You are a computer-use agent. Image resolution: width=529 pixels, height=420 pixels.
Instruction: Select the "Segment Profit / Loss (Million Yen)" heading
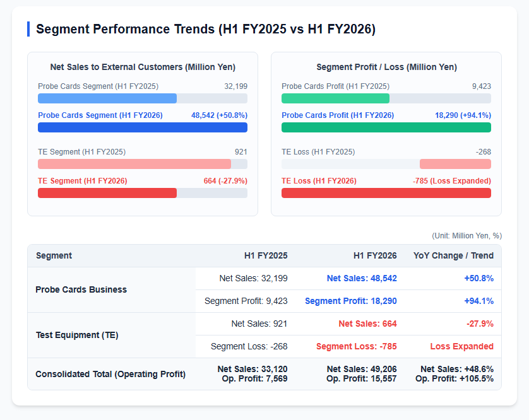click(386, 67)
